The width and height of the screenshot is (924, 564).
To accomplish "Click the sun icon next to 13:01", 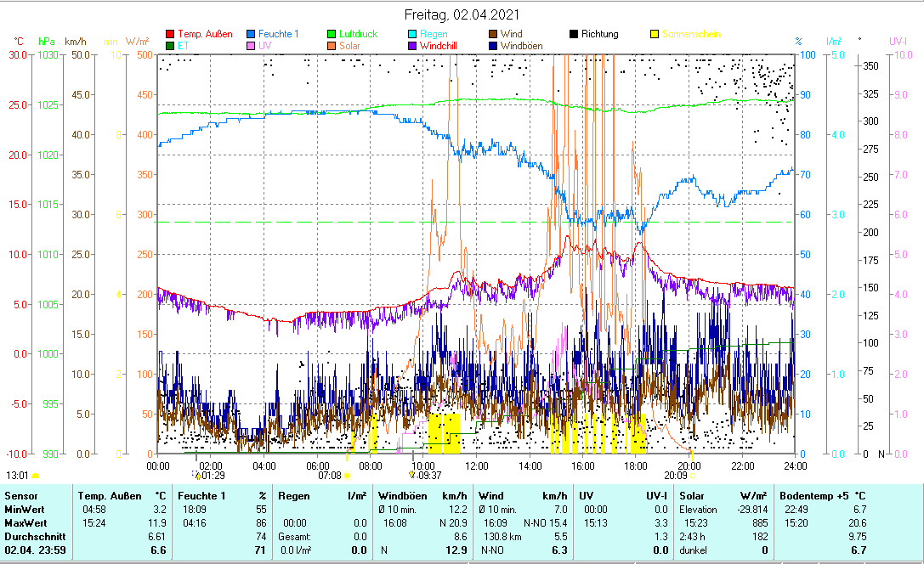I will point(35,476).
